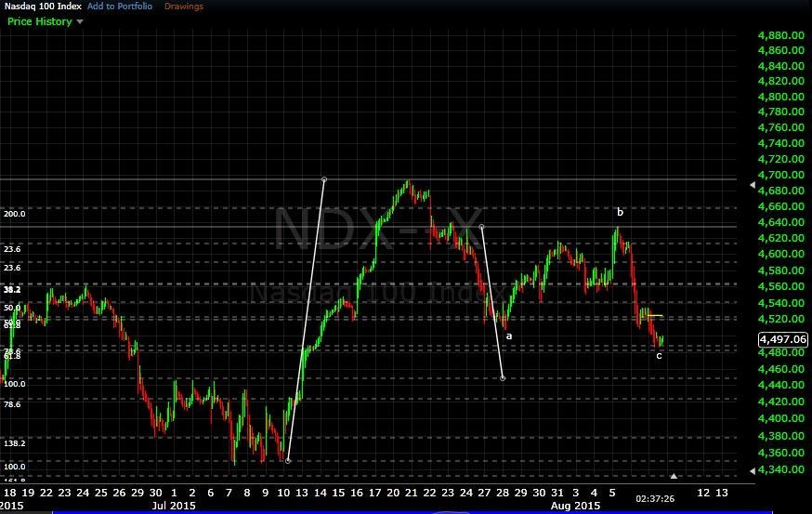Click the short yellow horizontal line marker
Viewport: 812px width, 514px height.
654,316
